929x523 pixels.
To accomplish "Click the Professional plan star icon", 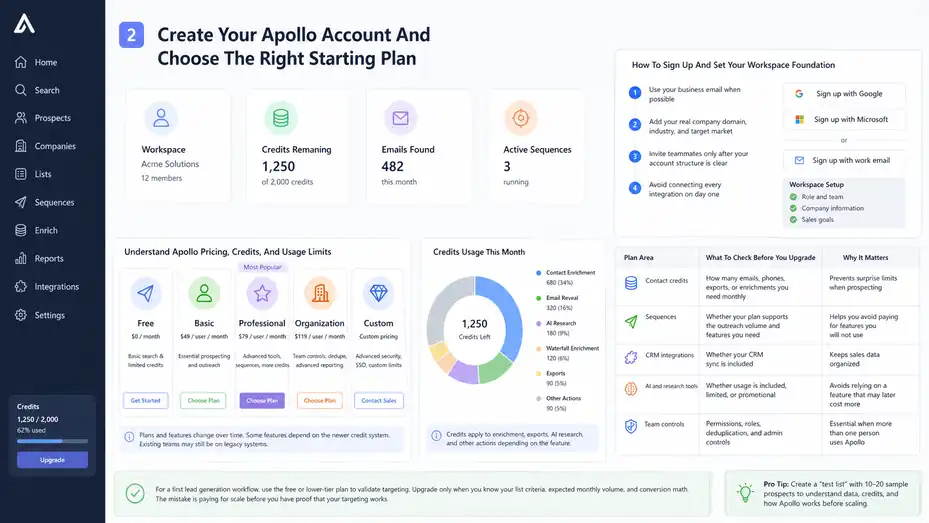I will click(x=262, y=293).
